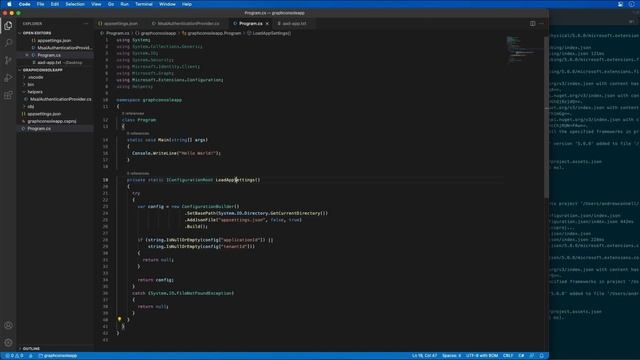Click the Split Editor icon
The height and width of the screenshot is (360, 640).
532,24
